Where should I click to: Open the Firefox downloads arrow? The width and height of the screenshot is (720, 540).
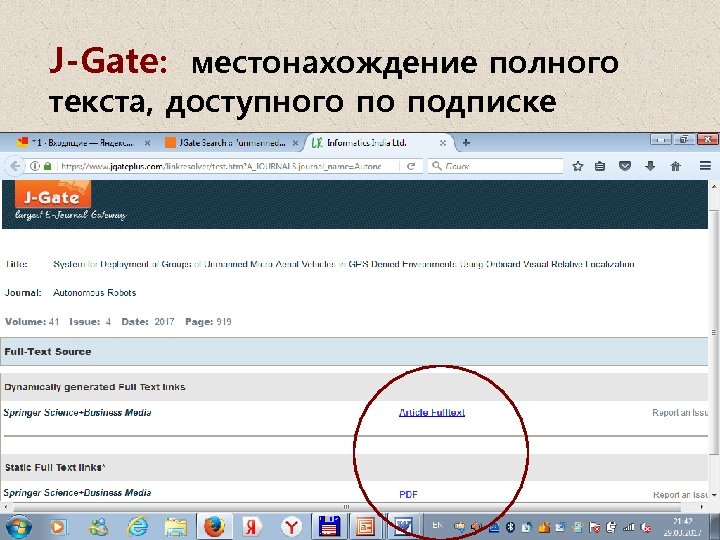click(650, 166)
